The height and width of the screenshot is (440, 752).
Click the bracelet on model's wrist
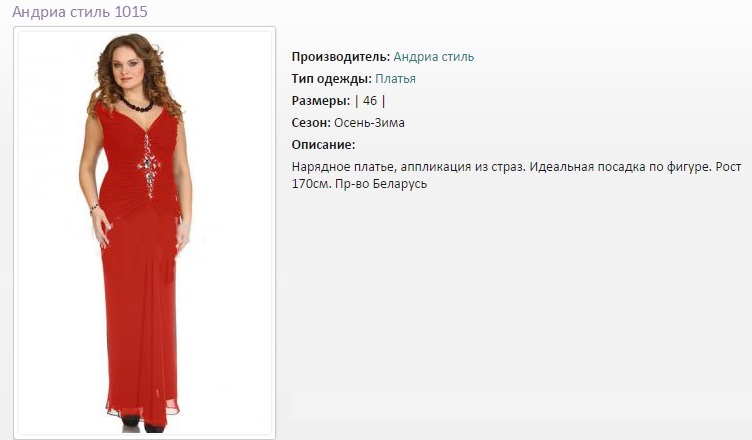point(94,209)
